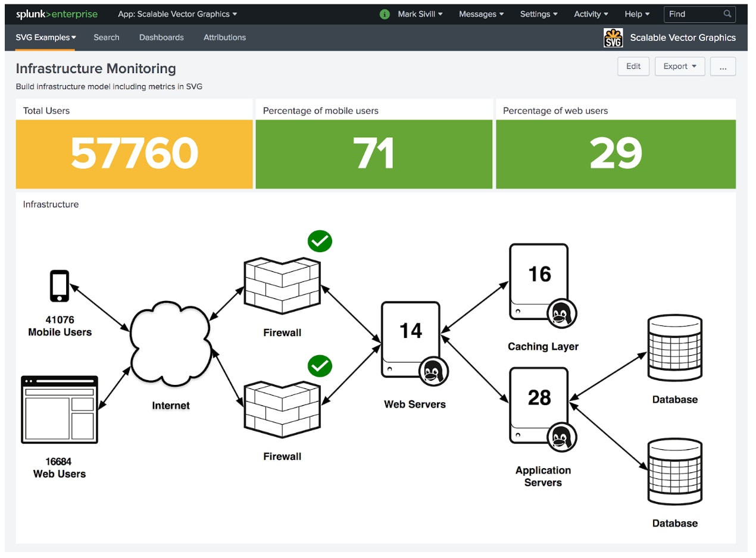Click the "16684 Web Users" label
The image size is (756, 558).
(x=60, y=468)
